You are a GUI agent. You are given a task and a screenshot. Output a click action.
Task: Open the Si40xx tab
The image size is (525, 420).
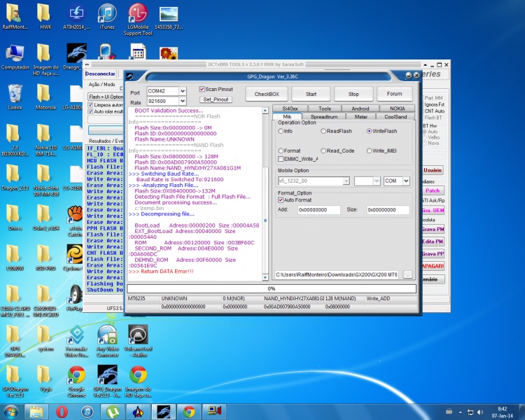pos(290,108)
